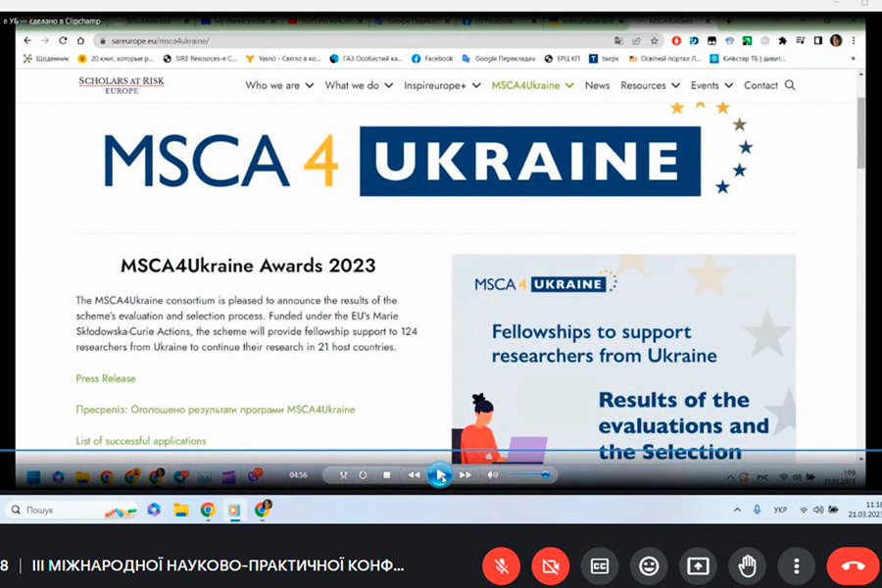Open the emoji reactions button in Meet
The width and height of the screenshot is (882, 588).
pyautogui.click(x=649, y=566)
